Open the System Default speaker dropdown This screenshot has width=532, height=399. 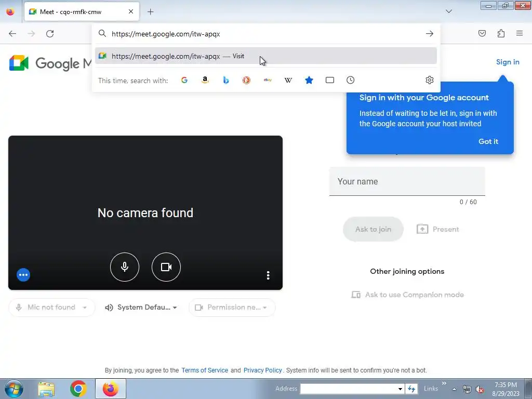point(141,308)
